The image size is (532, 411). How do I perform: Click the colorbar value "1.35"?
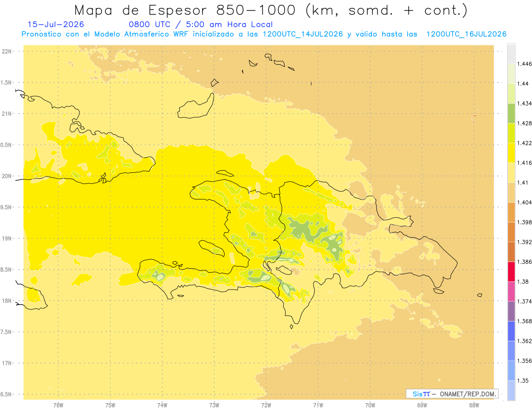click(x=523, y=380)
